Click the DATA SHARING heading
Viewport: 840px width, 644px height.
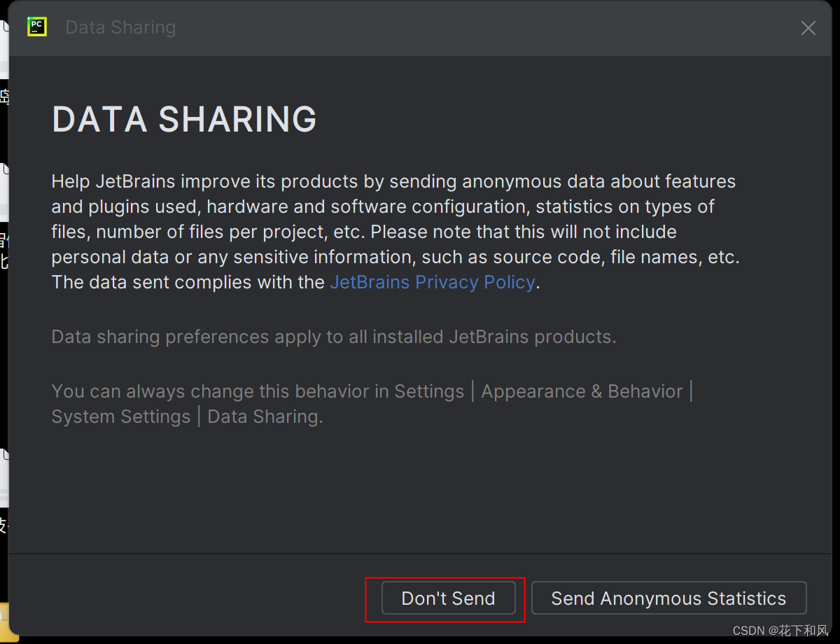point(184,120)
